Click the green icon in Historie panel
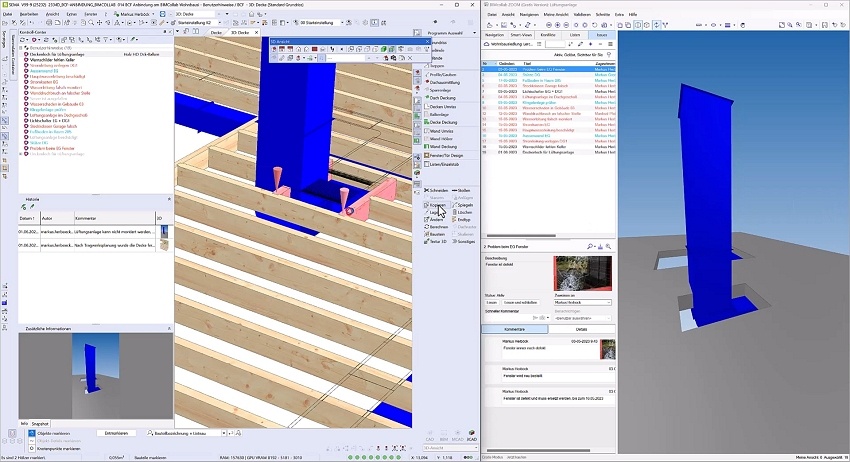 [23, 207]
